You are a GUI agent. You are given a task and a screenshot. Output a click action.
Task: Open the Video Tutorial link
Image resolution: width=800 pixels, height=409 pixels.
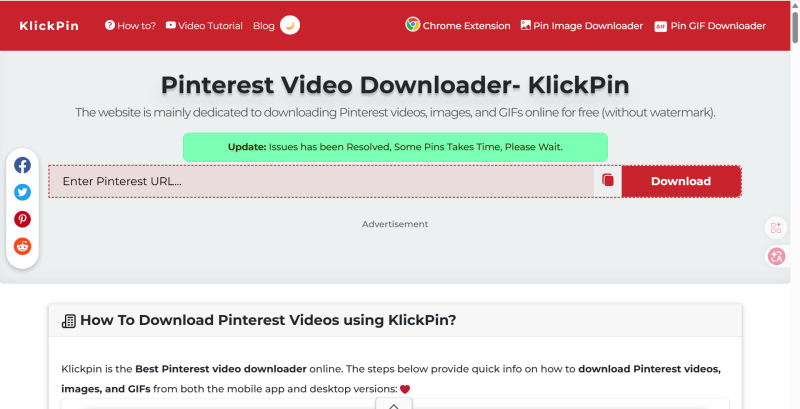[204, 26]
